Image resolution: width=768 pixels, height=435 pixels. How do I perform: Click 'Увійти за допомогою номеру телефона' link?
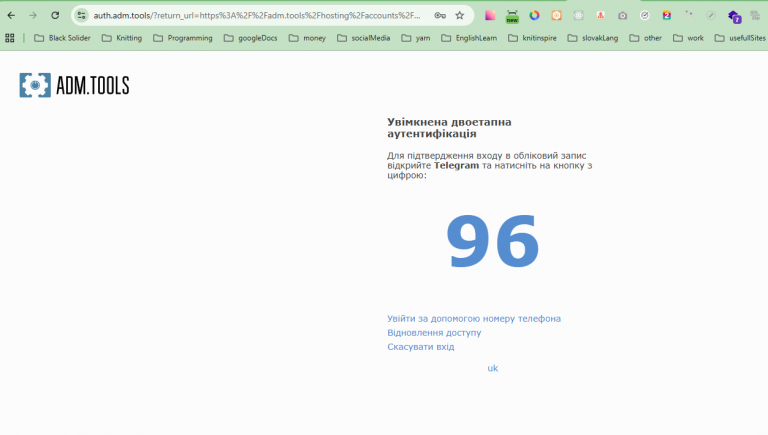tap(474, 318)
